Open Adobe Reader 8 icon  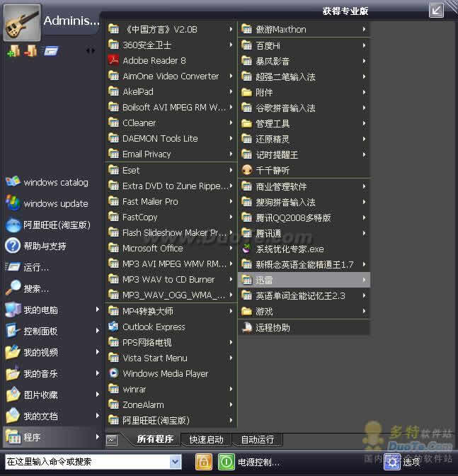[114, 60]
